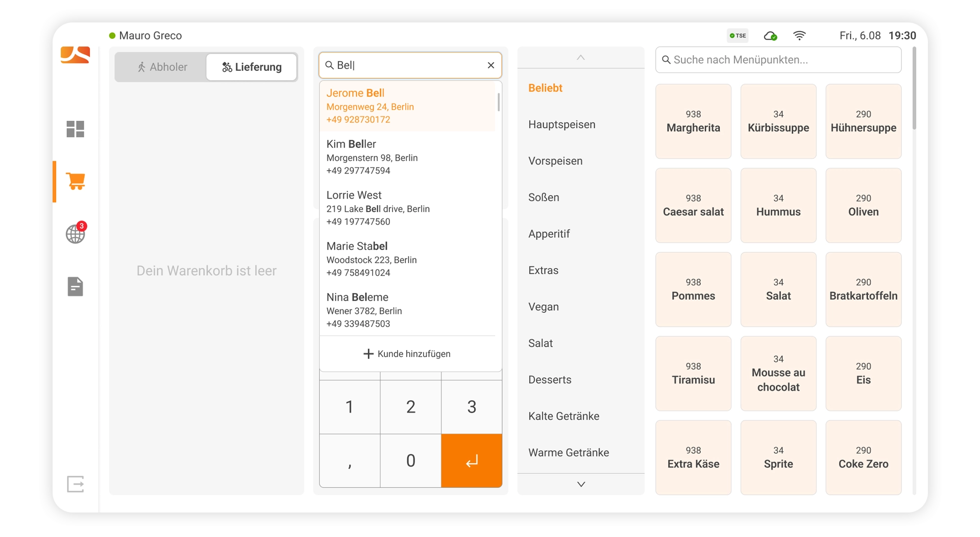The height and width of the screenshot is (537, 980).
Task: Open the globe icon with notification badge
Action: click(x=76, y=234)
